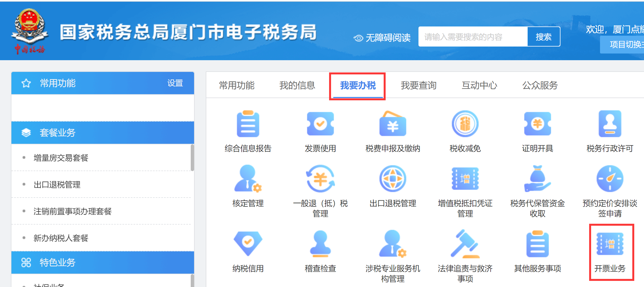
Task: Open the 稽查检查 stamp icon
Action: [x=320, y=244]
